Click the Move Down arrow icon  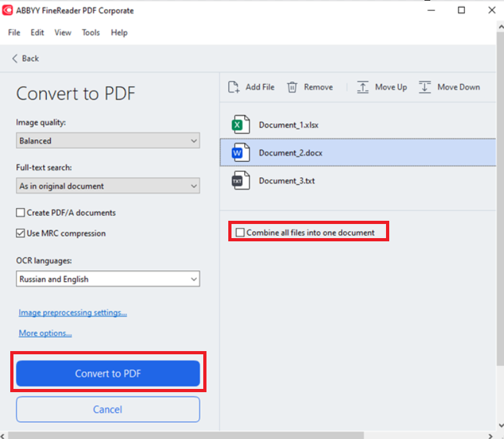424,87
